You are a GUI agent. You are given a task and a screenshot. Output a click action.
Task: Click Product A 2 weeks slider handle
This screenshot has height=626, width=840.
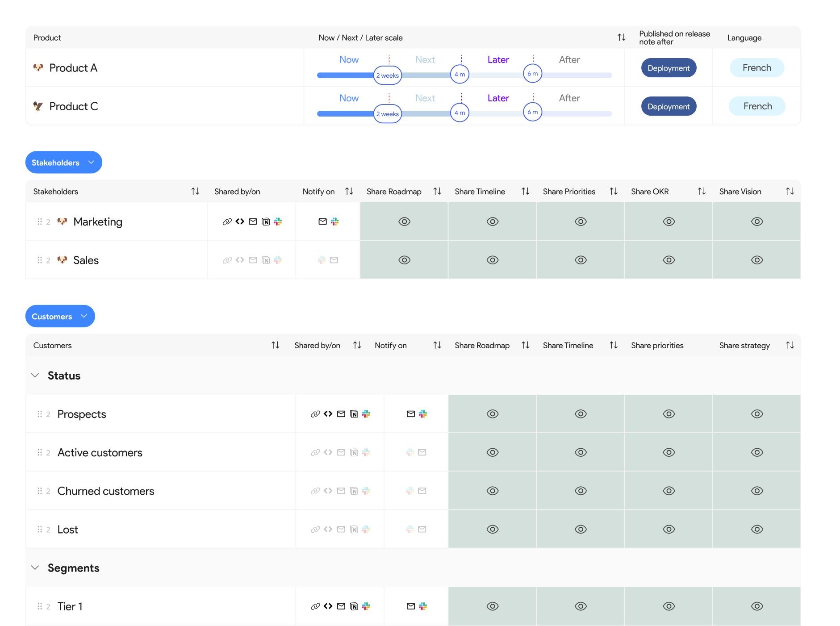point(387,75)
